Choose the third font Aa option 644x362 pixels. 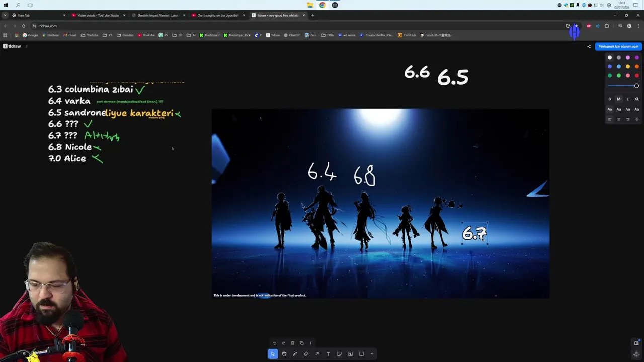click(628, 109)
